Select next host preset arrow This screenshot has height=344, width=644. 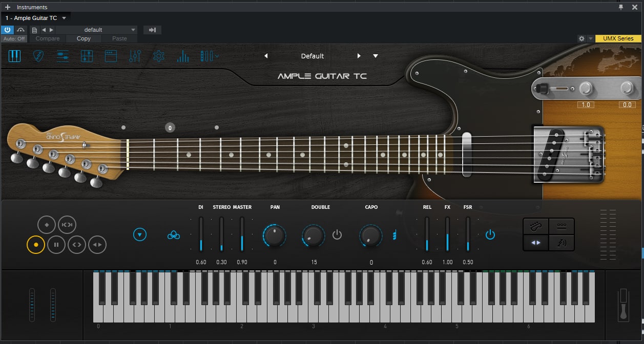[51, 30]
